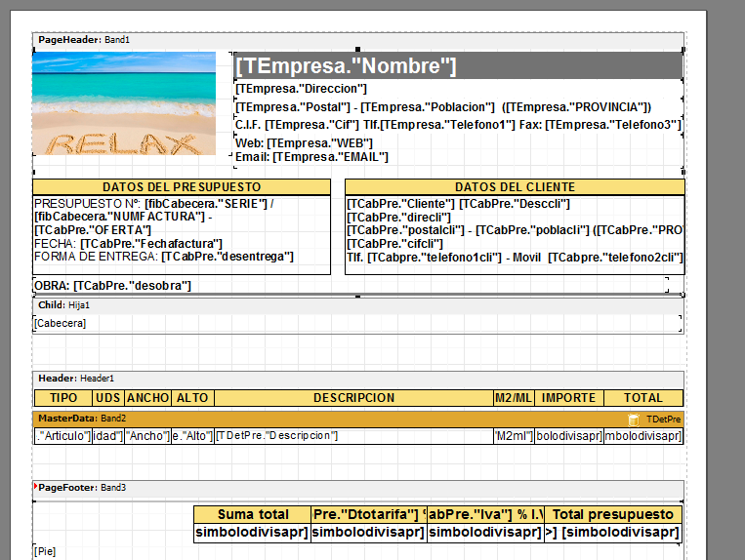Select the [TCabPre."Cliente"] client data memo
The width and height of the screenshot is (745, 560).
tap(515, 235)
